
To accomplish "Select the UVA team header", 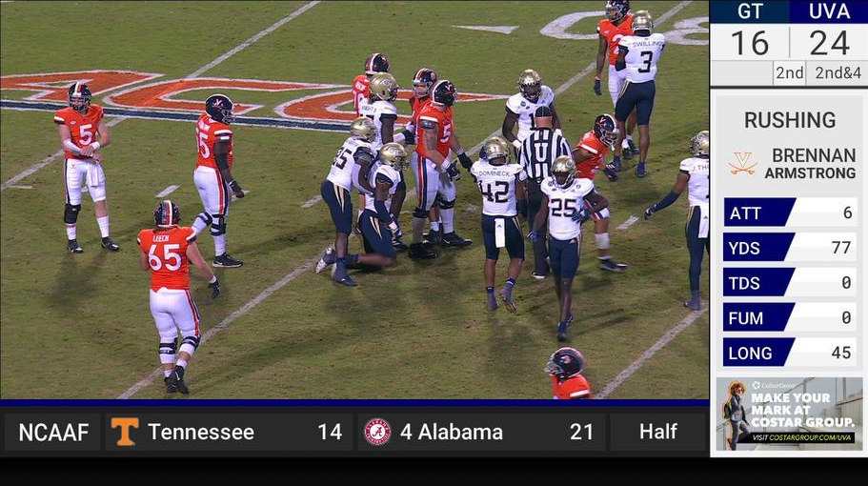I will (829, 11).
